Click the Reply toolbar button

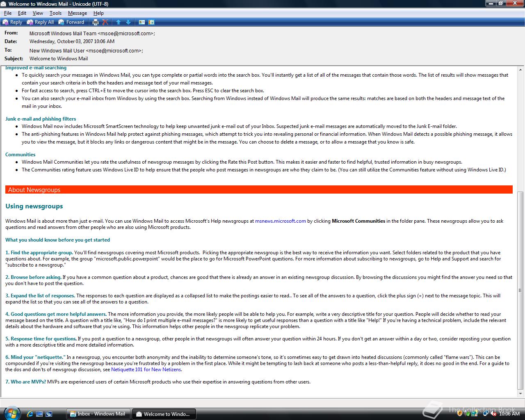12,22
